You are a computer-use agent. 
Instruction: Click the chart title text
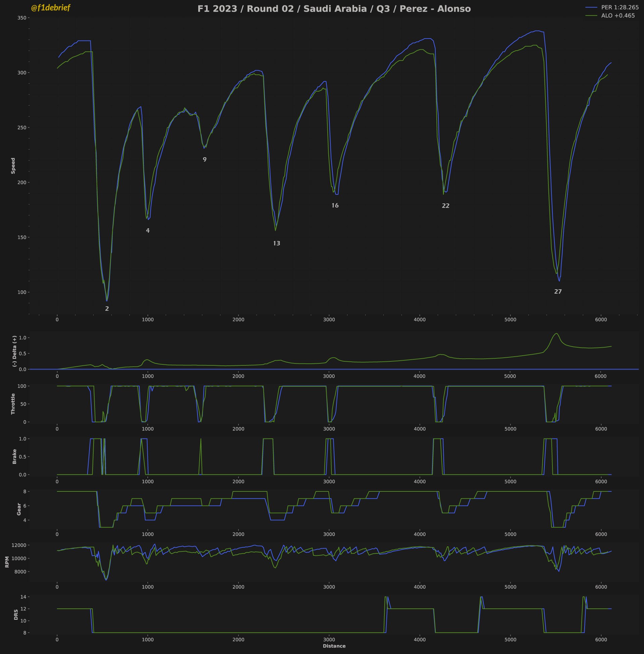coord(334,9)
